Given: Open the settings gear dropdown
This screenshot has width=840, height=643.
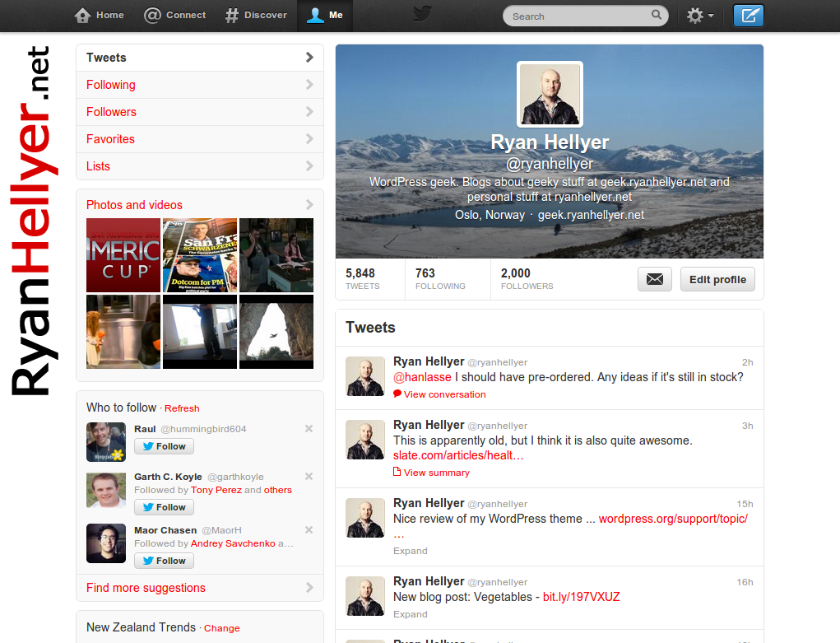Looking at the screenshot, I should (x=700, y=16).
